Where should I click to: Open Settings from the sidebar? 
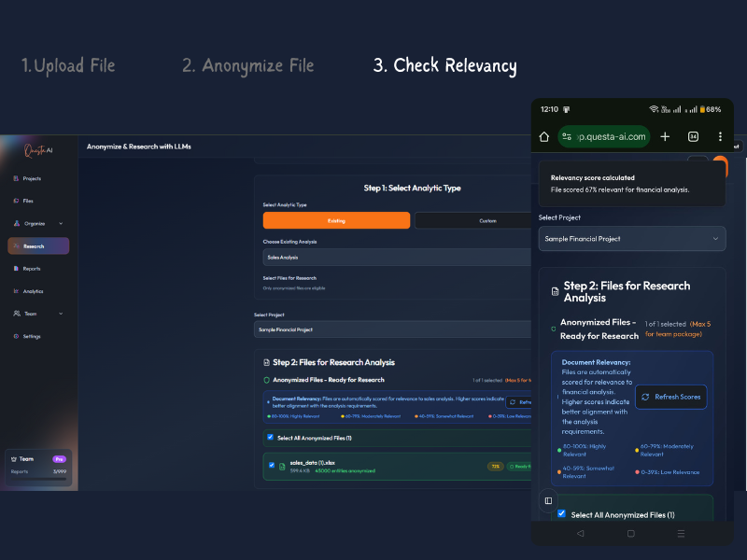27,336
